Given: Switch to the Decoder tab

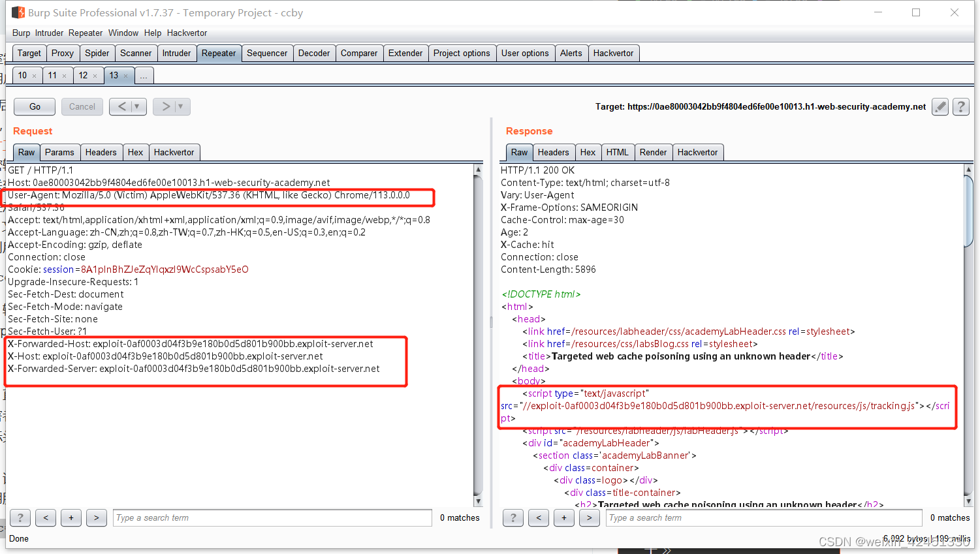Looking at the screenshot, I should click(314, 53).
